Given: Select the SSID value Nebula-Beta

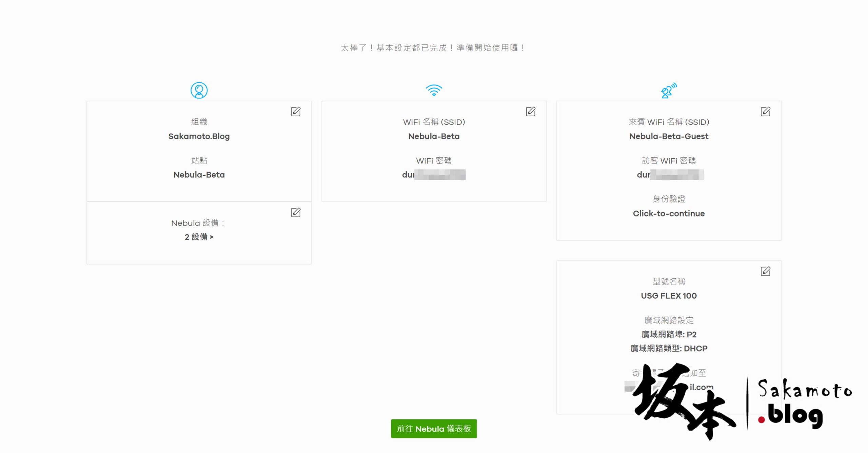Looking at the screenshot, I should tap(434, 136).
